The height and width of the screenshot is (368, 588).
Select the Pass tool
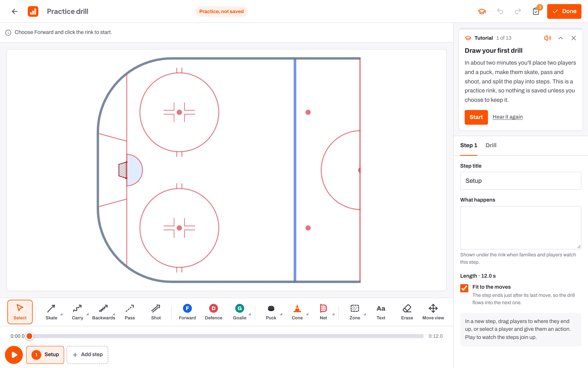130,312
